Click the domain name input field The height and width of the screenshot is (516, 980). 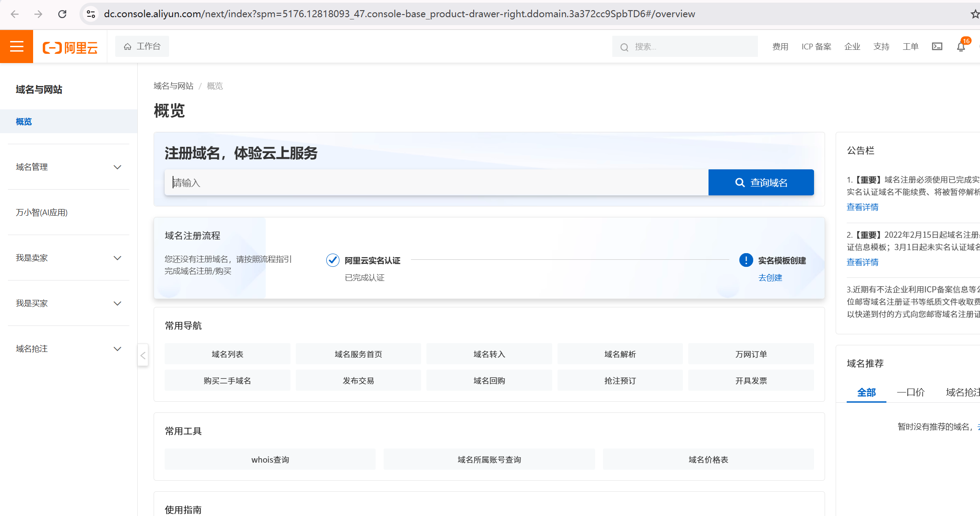pos(436,183)
